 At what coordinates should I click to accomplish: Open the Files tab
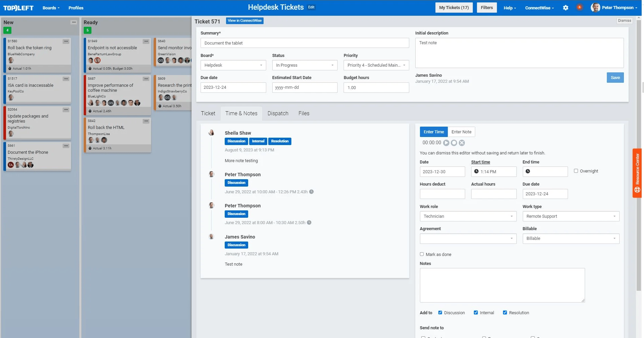304,113
